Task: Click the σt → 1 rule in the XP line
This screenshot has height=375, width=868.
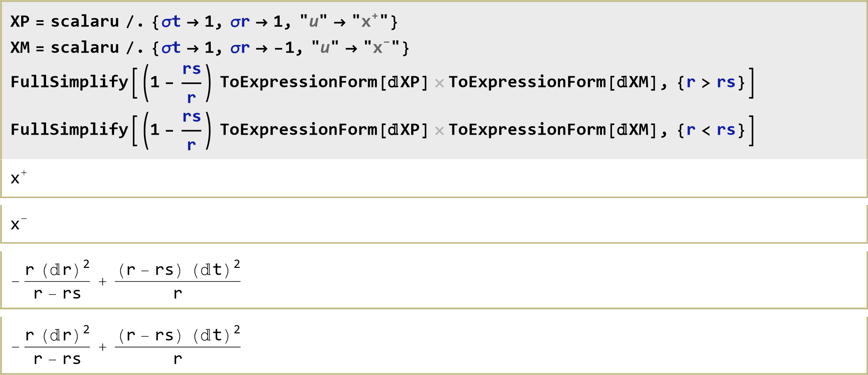Action: (187, 22)
